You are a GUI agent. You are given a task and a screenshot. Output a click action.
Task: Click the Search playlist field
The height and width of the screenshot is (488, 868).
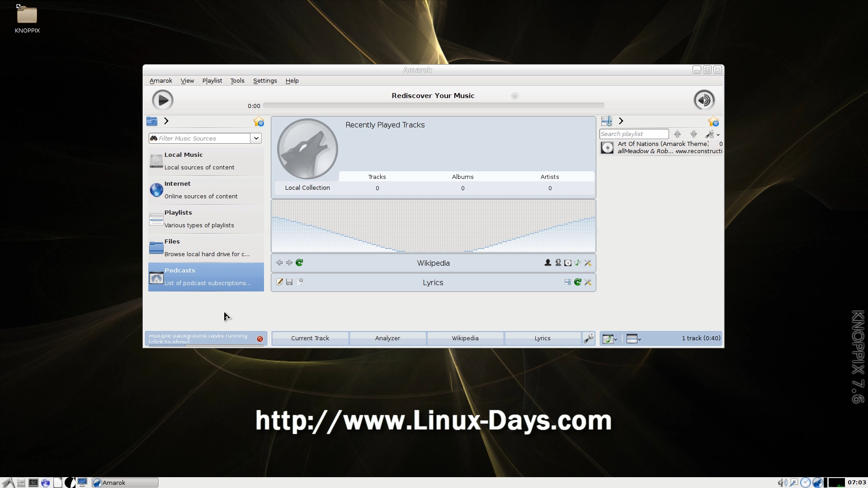coord(634,134)
